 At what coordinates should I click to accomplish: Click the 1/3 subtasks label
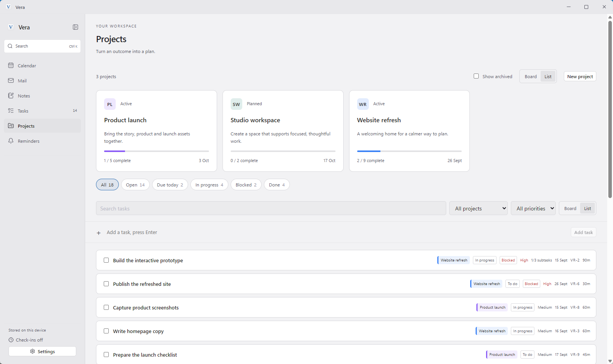541,260
